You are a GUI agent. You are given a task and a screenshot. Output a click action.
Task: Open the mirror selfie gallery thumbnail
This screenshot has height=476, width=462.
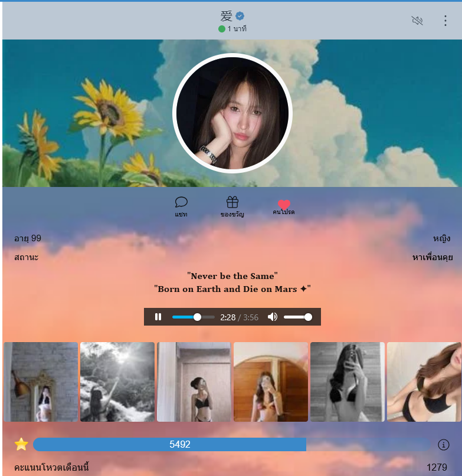click(x=41, y=382)
